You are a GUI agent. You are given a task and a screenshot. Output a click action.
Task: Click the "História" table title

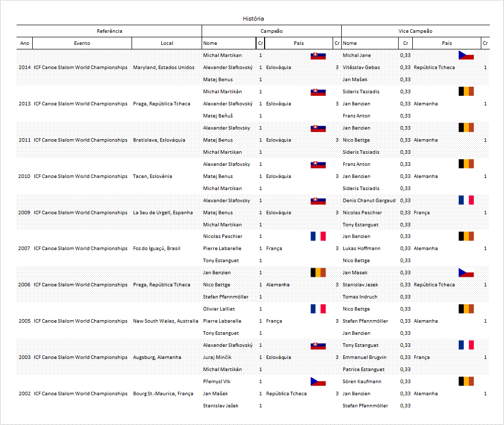(x=254, y=19)
